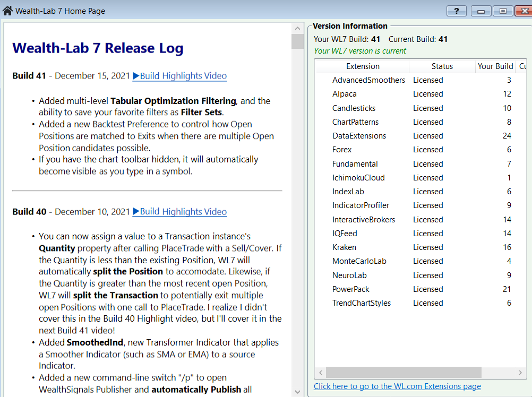Click the maximize window button

502,11
